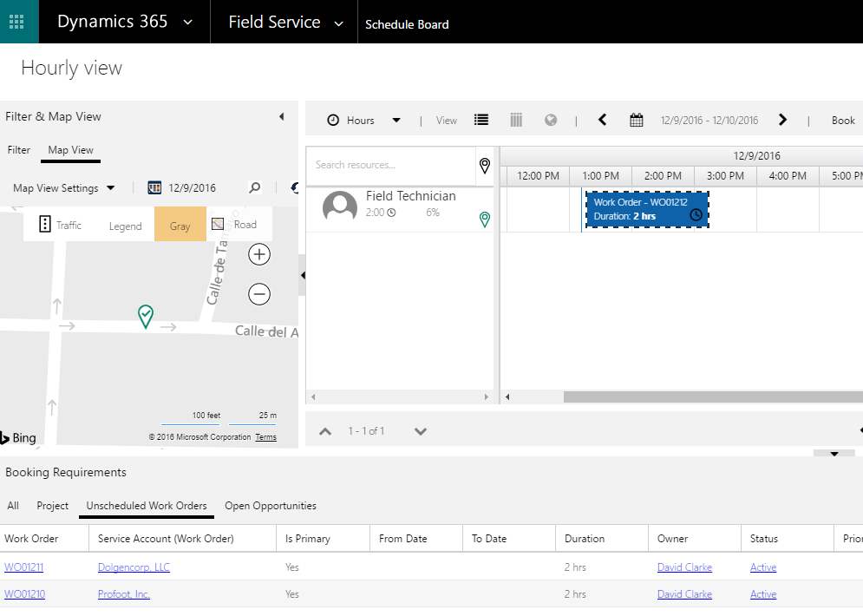Select the Unscheduled Work Orders tab
This screenshot has height=616, width=863.
(x=147, y=506)
